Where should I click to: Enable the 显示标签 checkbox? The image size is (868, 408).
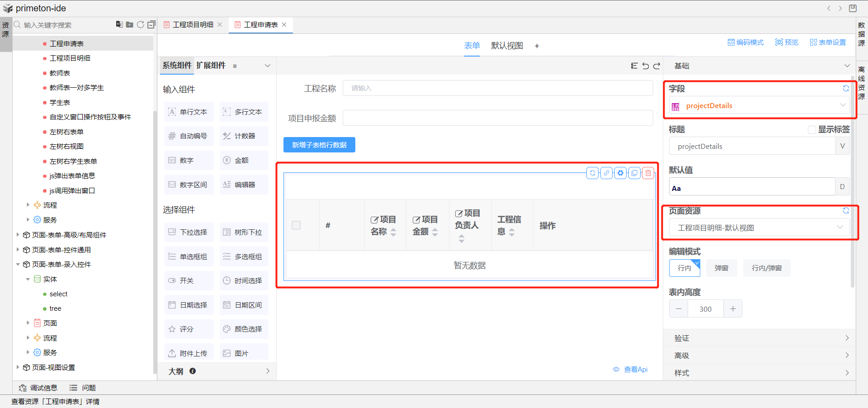[x=812, y=130]
